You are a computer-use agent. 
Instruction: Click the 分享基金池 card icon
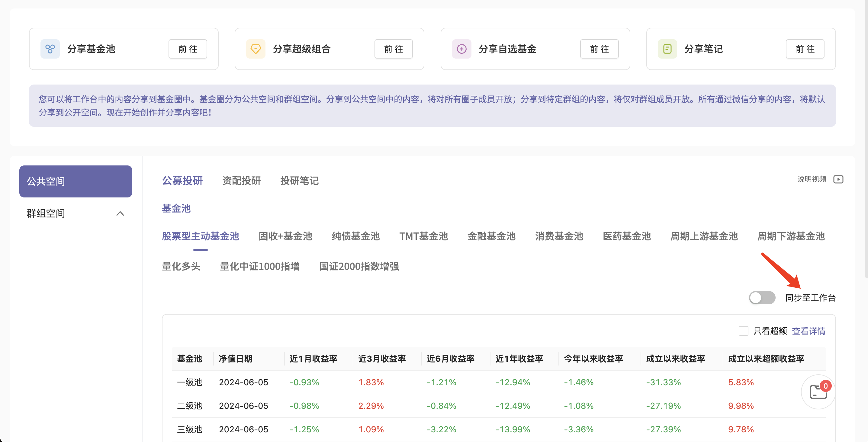(x=50, y=49)
